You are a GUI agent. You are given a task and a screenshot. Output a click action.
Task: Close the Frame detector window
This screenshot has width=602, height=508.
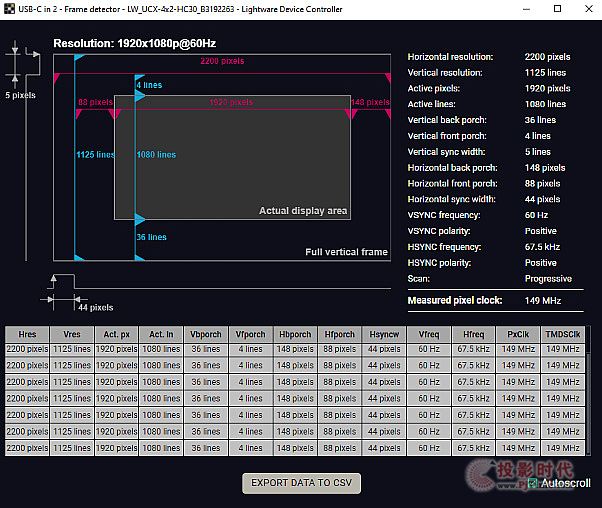(x=589, y=9)
